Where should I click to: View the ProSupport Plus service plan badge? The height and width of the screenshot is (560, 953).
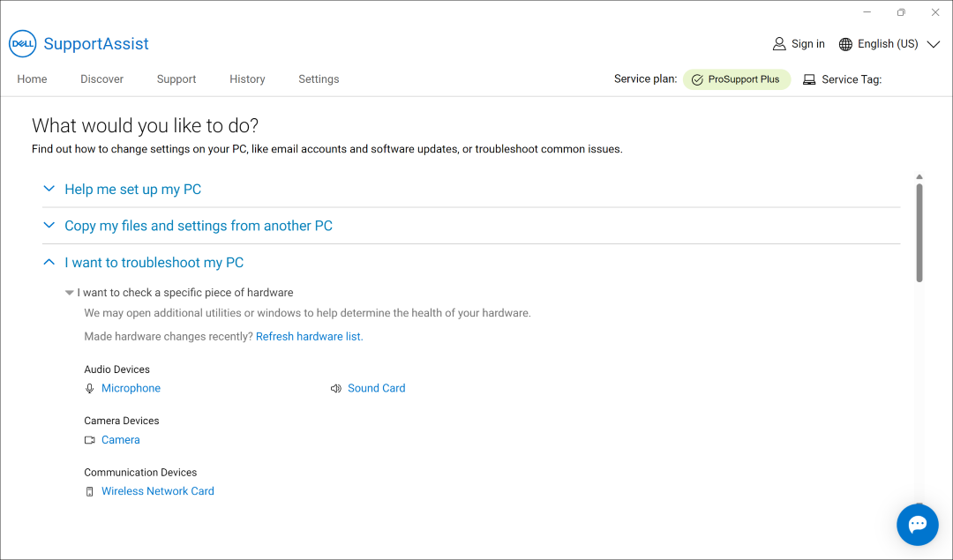(737, 78)
